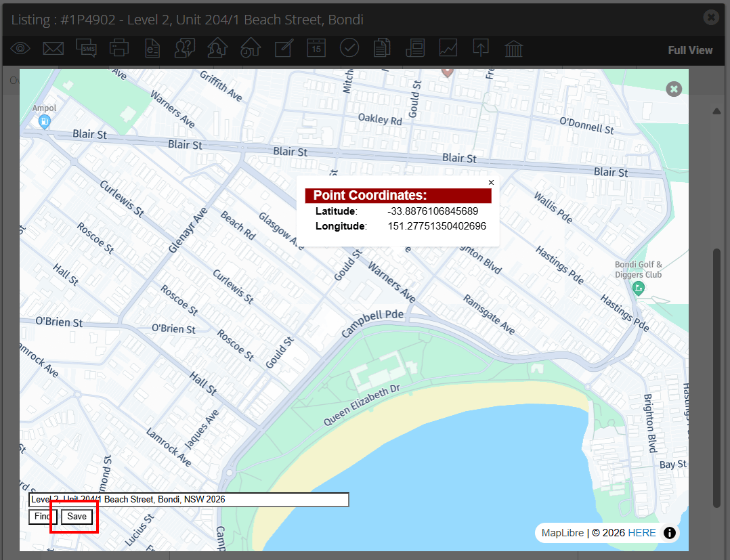Screen dimensions: 730x560
Task: Click the house with clock icon
Action: (251, 48)
